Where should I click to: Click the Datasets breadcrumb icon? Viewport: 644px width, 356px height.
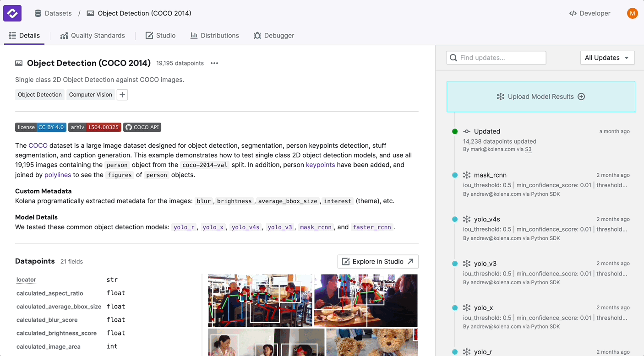tap(38, 13)
